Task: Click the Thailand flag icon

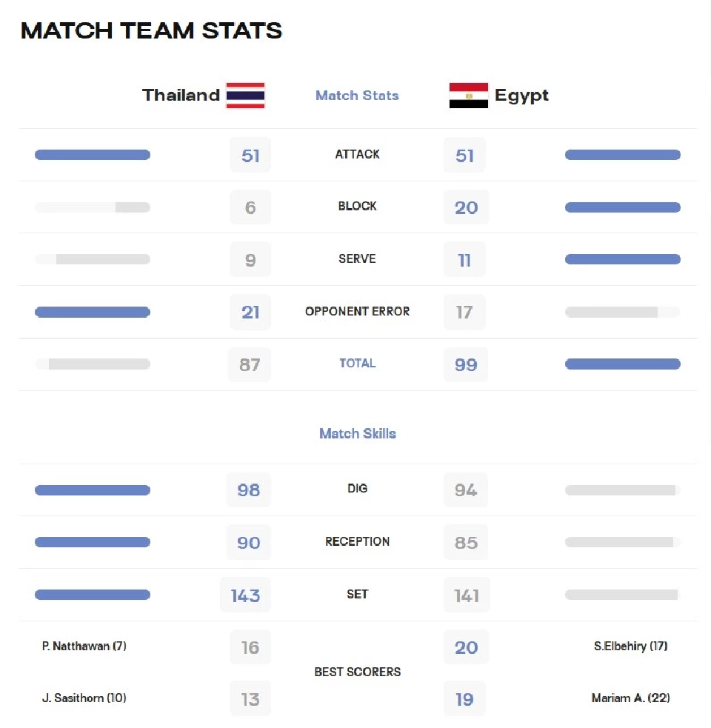Action: pyautogui.click(x=245, y=96)
